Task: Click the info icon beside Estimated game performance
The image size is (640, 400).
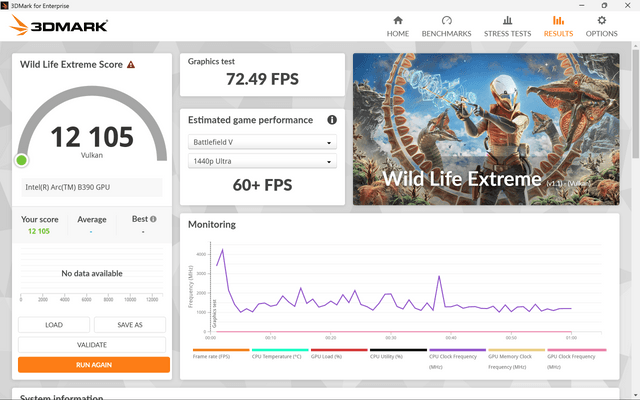Action: pos(332,120)
